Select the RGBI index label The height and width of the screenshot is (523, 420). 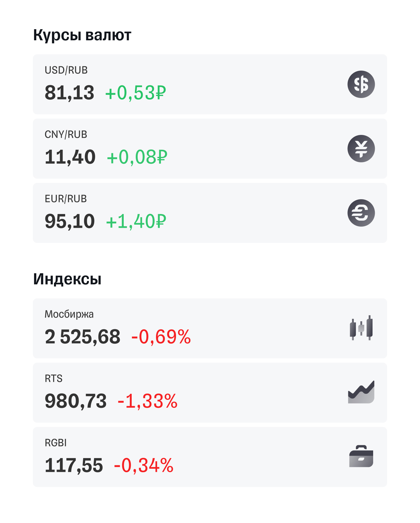(x=55, y=443)
